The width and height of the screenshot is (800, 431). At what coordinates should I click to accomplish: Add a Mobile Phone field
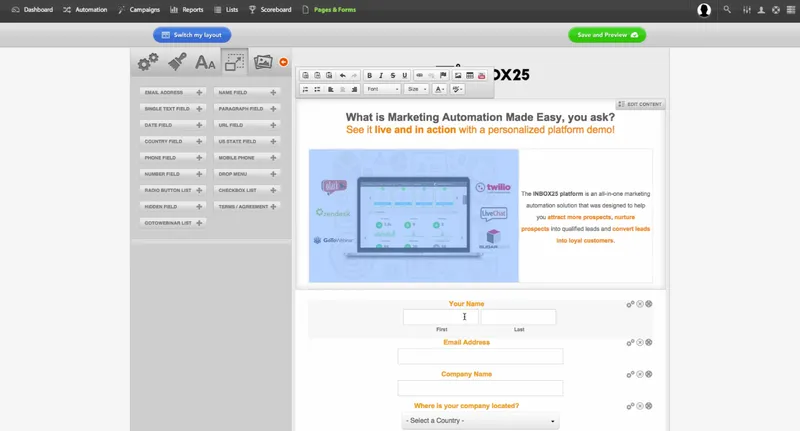(247, 158)
